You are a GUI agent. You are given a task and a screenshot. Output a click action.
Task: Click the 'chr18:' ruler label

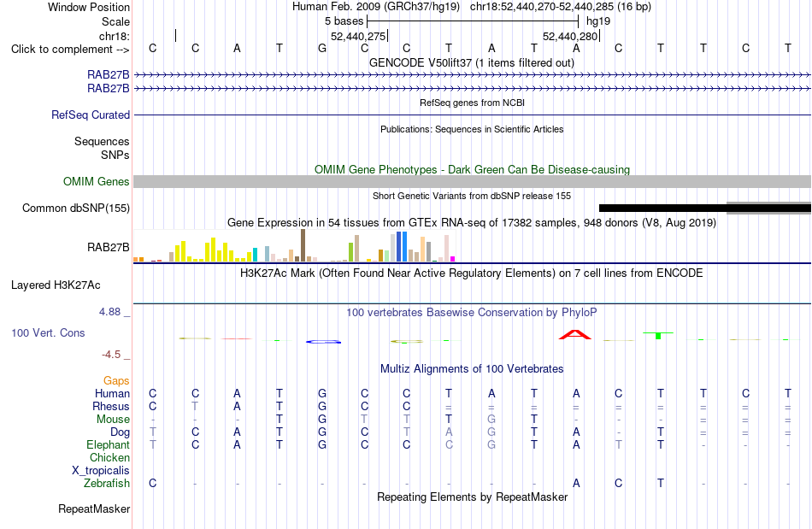[x=114, y=36]
